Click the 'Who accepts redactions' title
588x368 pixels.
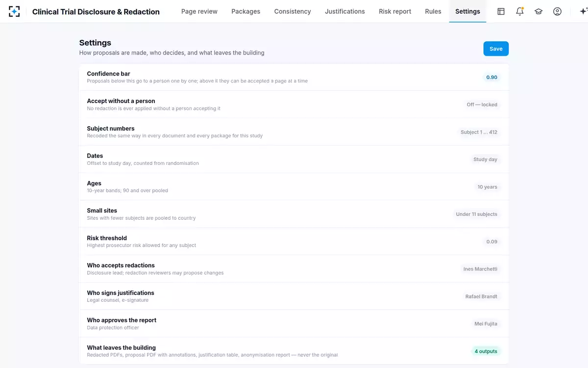click(121, 265)
